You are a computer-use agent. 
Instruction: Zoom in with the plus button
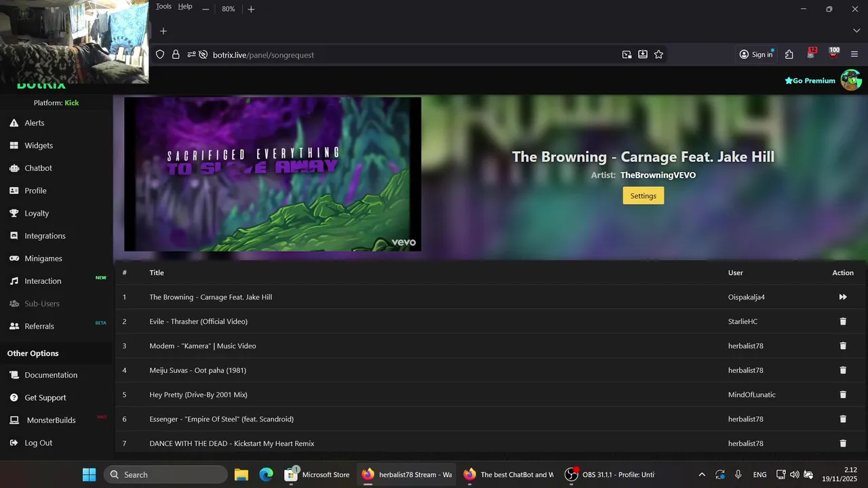pos(251,9)
